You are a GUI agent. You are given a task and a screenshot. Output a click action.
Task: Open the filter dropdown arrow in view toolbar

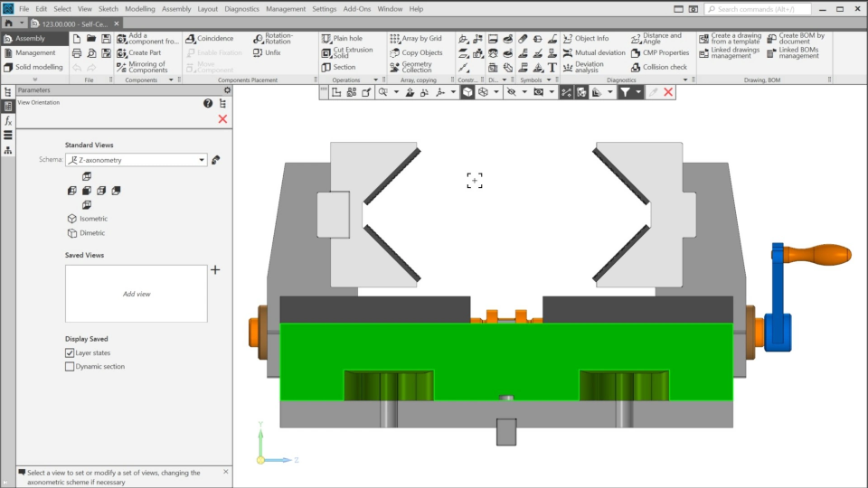[638, 92]
